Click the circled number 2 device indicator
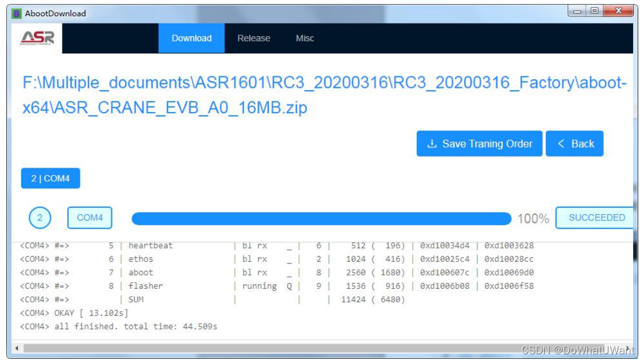The image size is (644, 360). (40, 218)
